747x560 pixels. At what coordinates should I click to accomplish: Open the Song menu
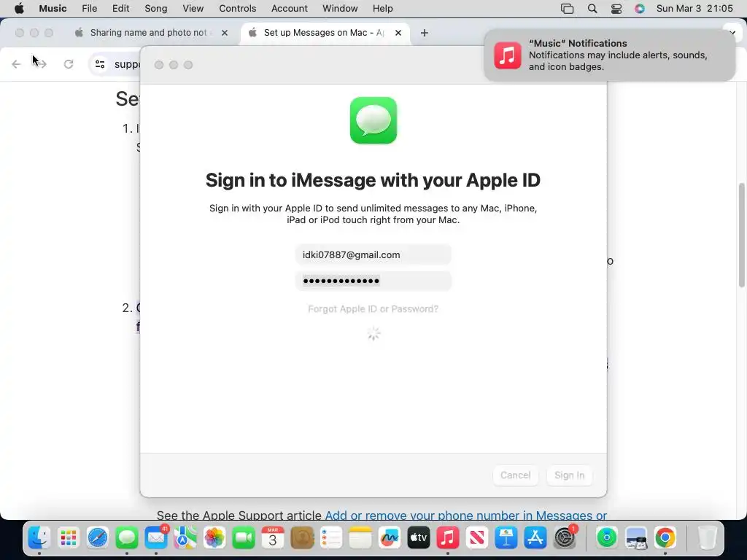coord(156,9)
